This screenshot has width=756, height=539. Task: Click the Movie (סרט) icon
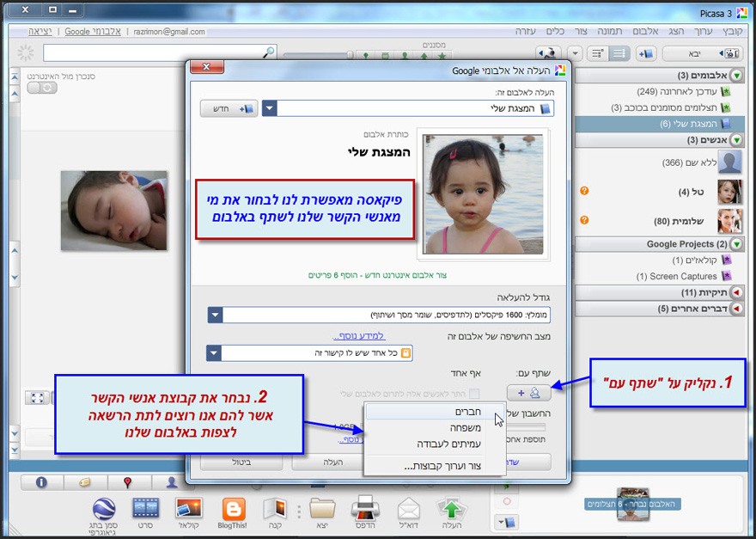145,509
